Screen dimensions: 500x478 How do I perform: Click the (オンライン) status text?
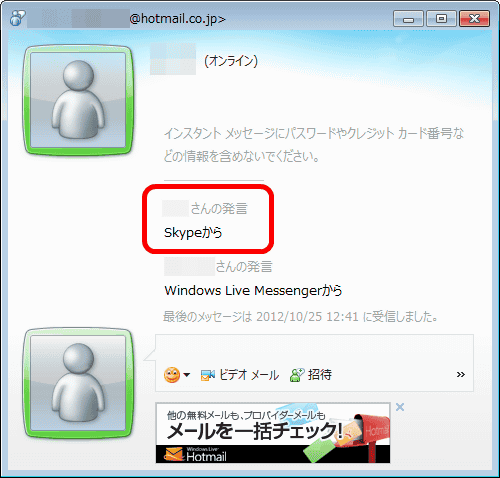click(x=231, y=61)
